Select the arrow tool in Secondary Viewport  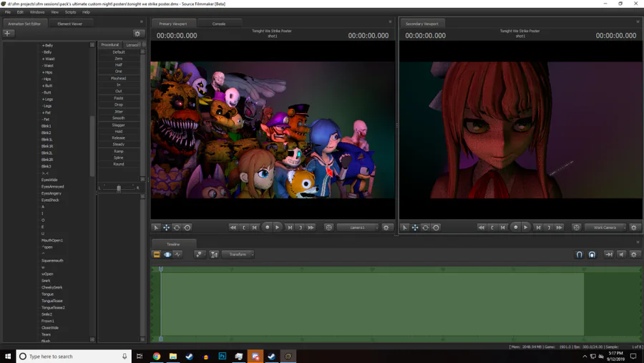[404, 228]
